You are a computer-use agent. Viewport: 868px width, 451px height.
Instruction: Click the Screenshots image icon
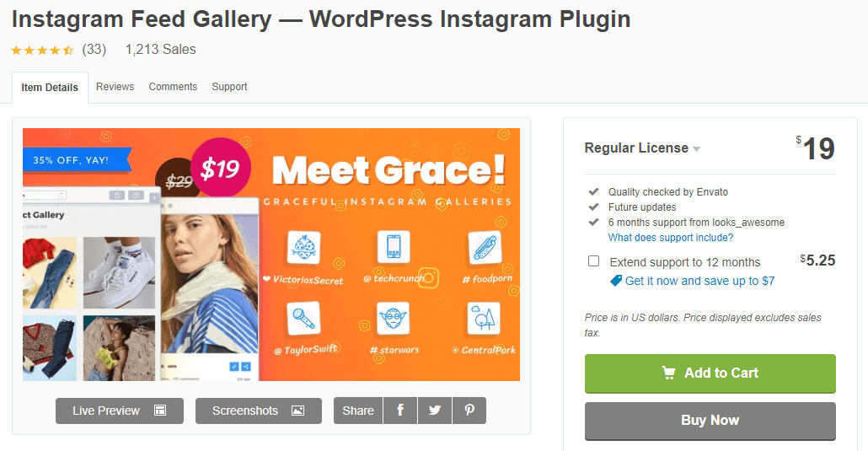297,411
